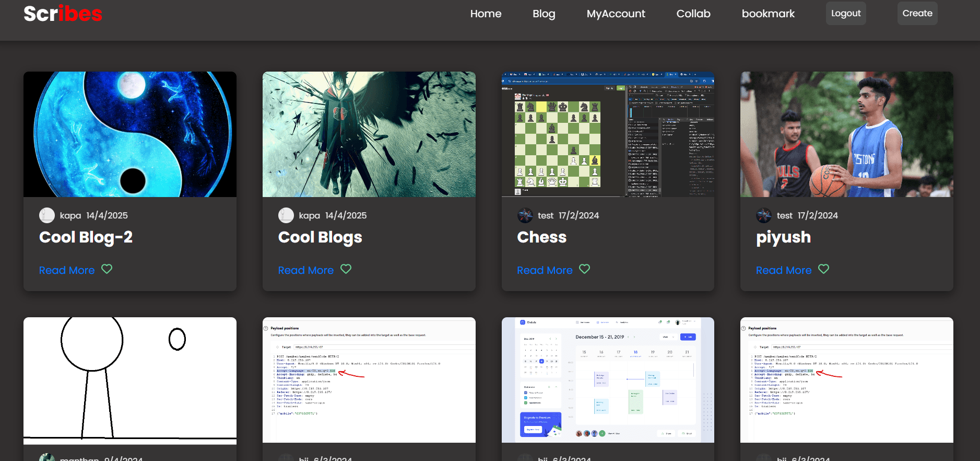This screenshot has height=461, width=980.
Task: Click the Logout button
Action: [x=846, y=13]
